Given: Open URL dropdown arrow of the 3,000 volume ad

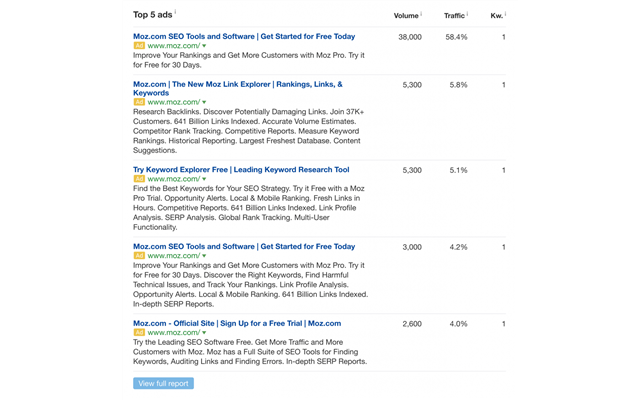Looking at the screenshot, I should point(204,256).
